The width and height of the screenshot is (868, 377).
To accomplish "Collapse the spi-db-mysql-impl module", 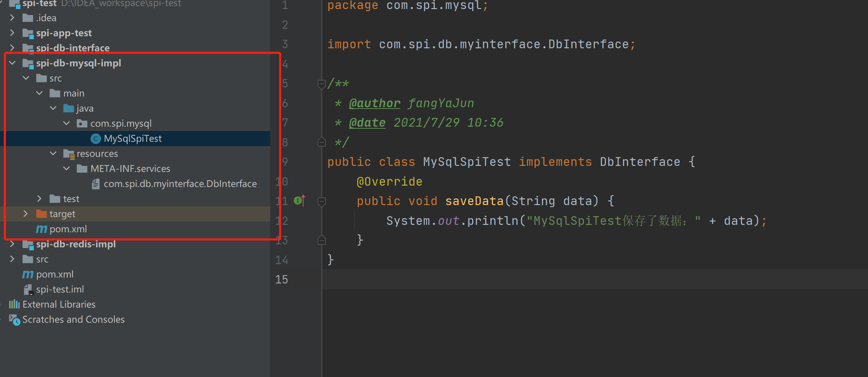I will [12, 63].
